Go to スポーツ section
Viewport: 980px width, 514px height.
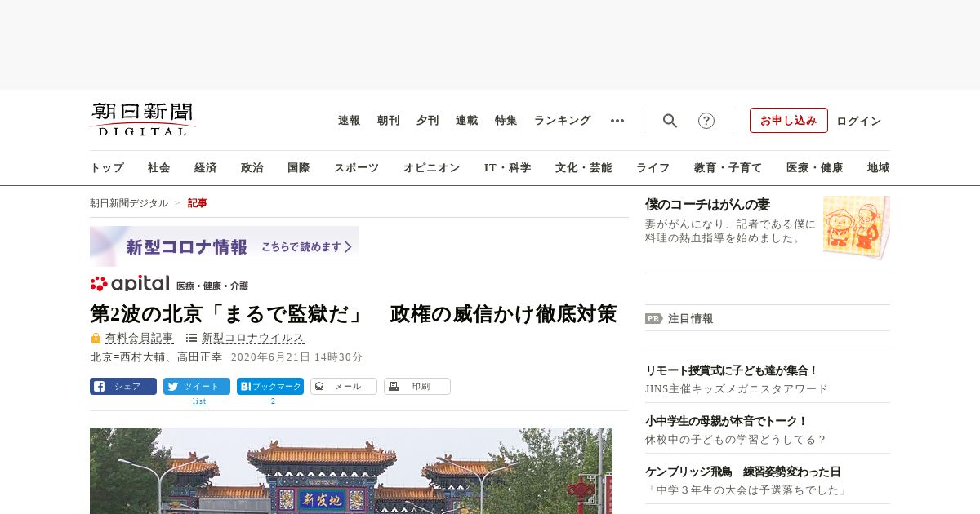point(356,168)
